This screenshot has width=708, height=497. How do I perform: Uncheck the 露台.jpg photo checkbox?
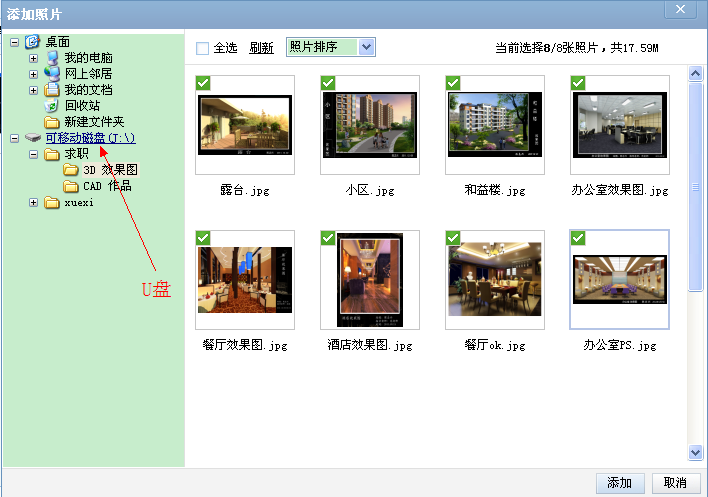(203, 83)
